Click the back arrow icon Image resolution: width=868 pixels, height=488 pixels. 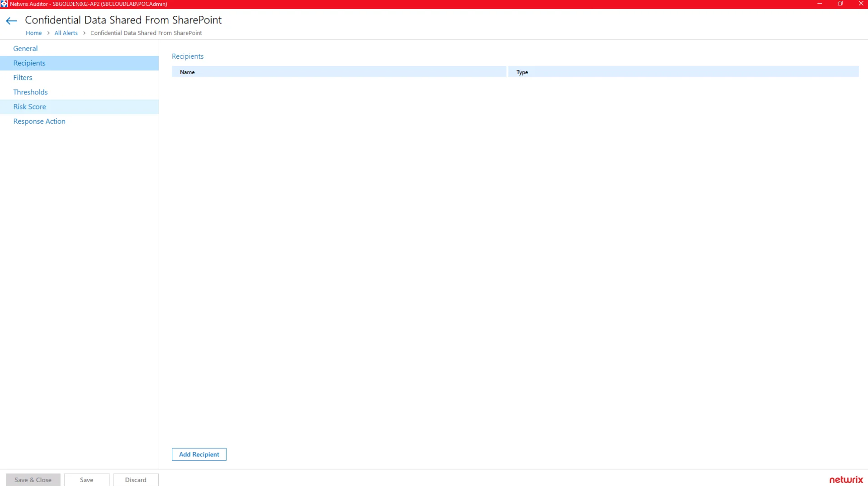pyautogui.click(x=11, y=21)
